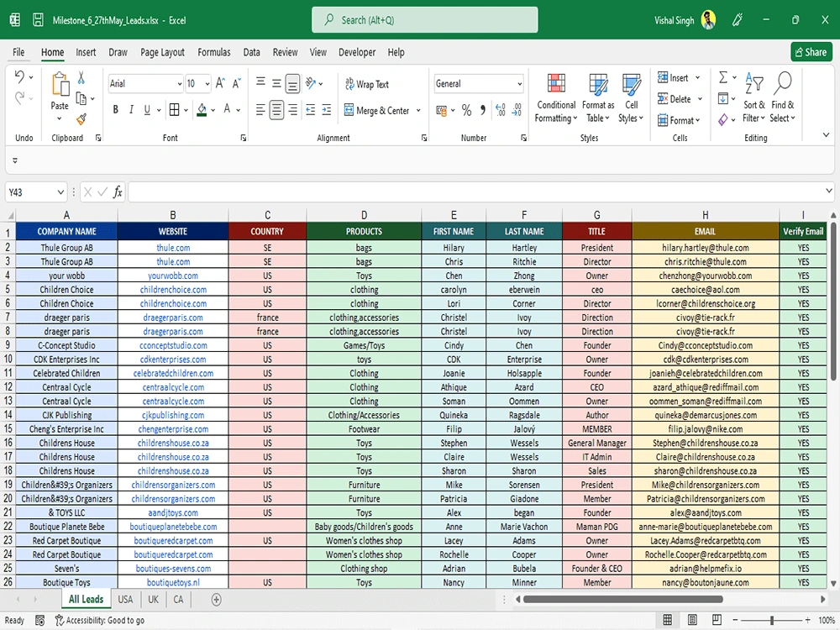Switch to the Formulas tab
The height and width of the screenshot is (630, 840).
[213, 52]
